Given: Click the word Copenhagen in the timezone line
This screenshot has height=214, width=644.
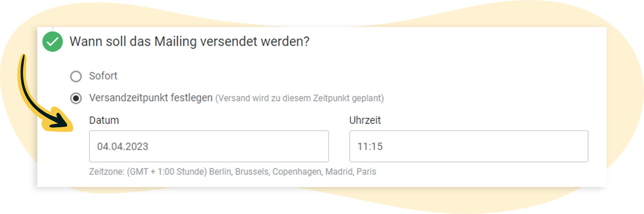Looking at the screenshot, I should click(297, 172).
